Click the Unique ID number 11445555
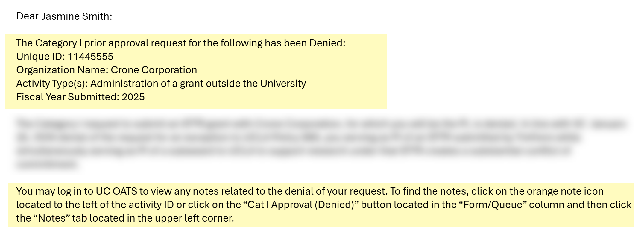 click(x=90, y=57)
